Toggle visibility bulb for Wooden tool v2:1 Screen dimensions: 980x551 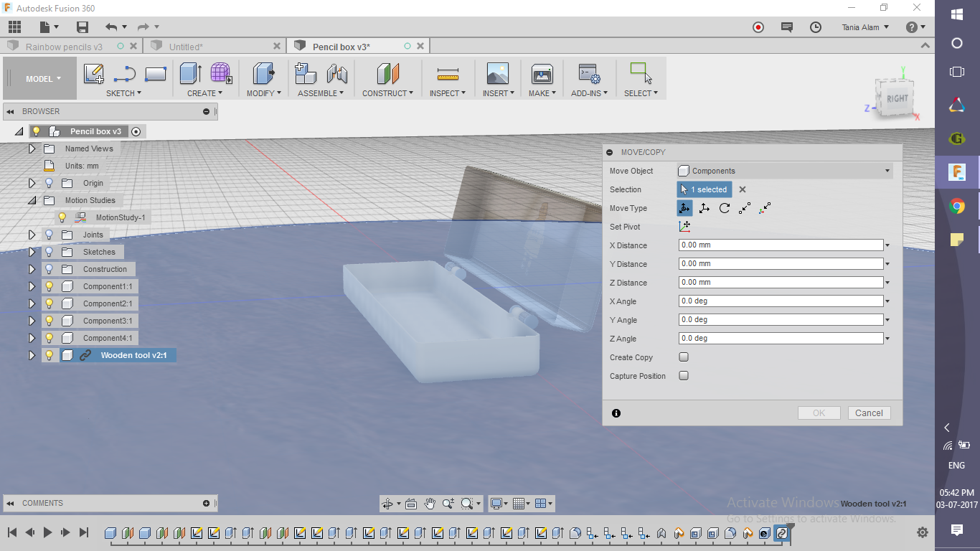(x=49, y=355)
